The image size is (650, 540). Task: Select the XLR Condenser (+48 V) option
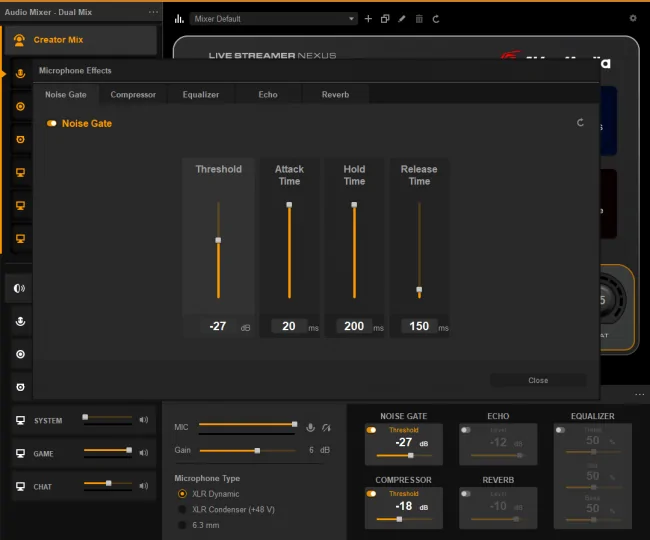click(x=182, y=509)
